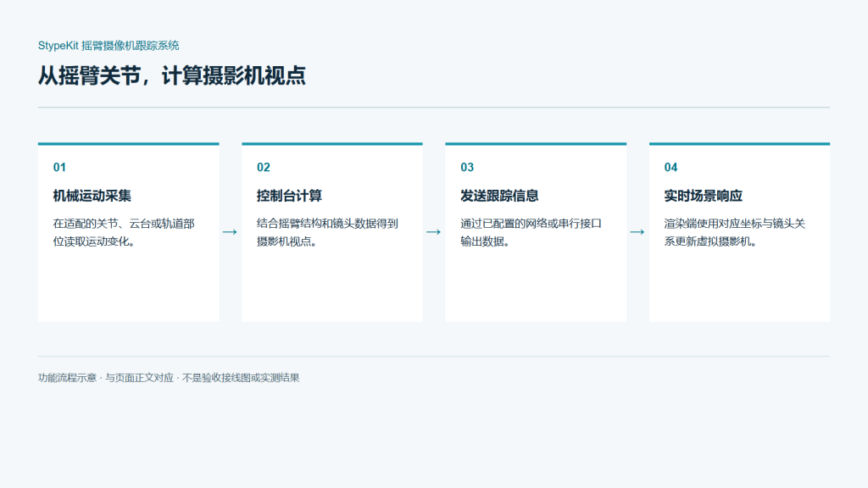The image size is (868, 488).
Task: Click the main heading '从摇臂关节，计算摄影机视点'
Action: pyautogui.click(x=171, y=75)
